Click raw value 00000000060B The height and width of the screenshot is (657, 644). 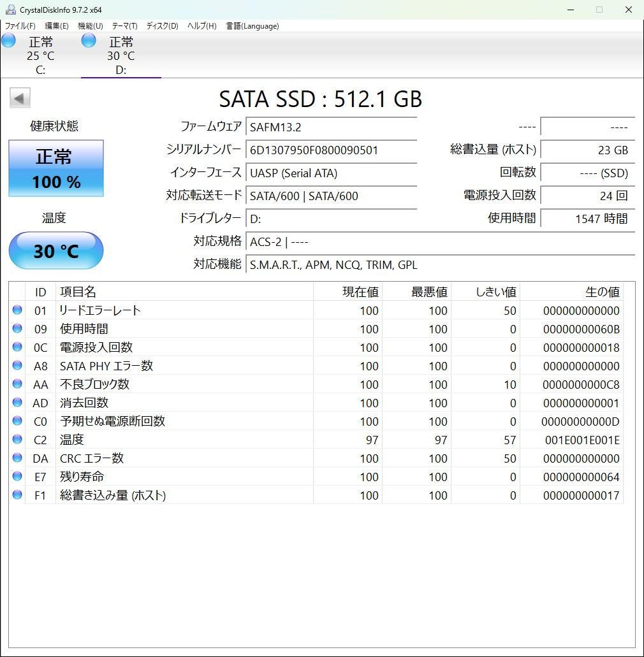pos(581,329)
